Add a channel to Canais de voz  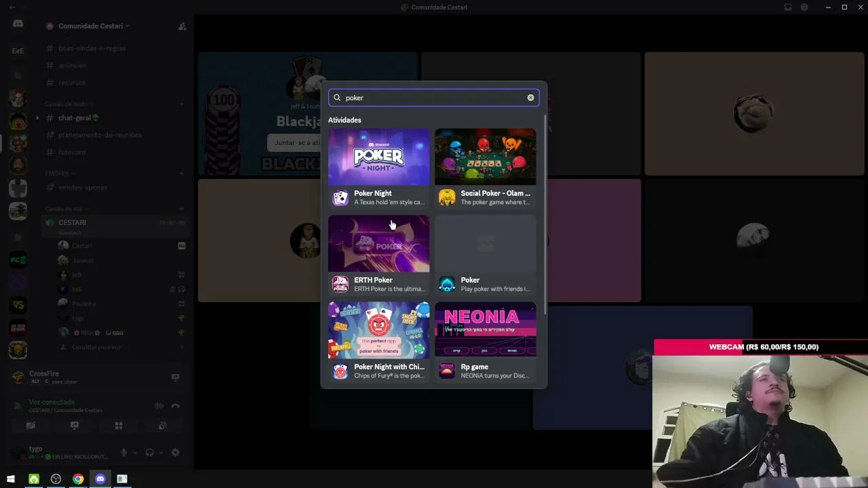point(182,209)
